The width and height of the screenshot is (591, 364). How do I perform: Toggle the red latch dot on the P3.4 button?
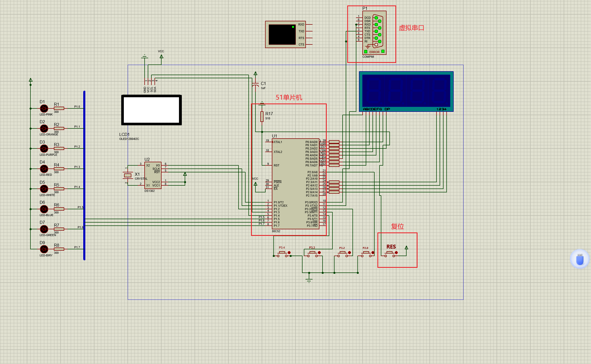(x=289, y=252)
